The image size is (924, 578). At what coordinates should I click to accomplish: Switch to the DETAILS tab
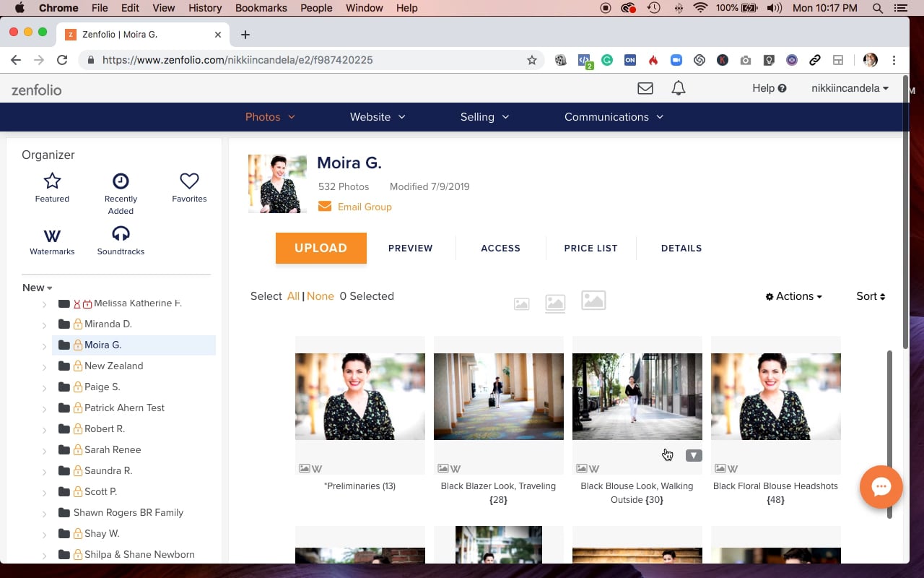(x=681, y=248)
